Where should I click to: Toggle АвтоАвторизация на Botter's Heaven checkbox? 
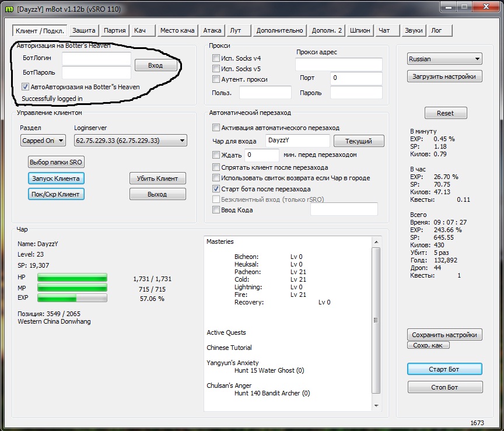pyautogui.click(x=25, y=87)
